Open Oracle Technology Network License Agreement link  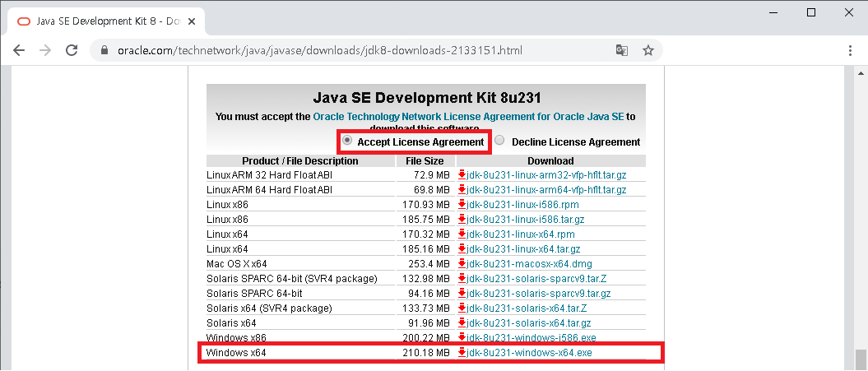[x=468, y=117]
